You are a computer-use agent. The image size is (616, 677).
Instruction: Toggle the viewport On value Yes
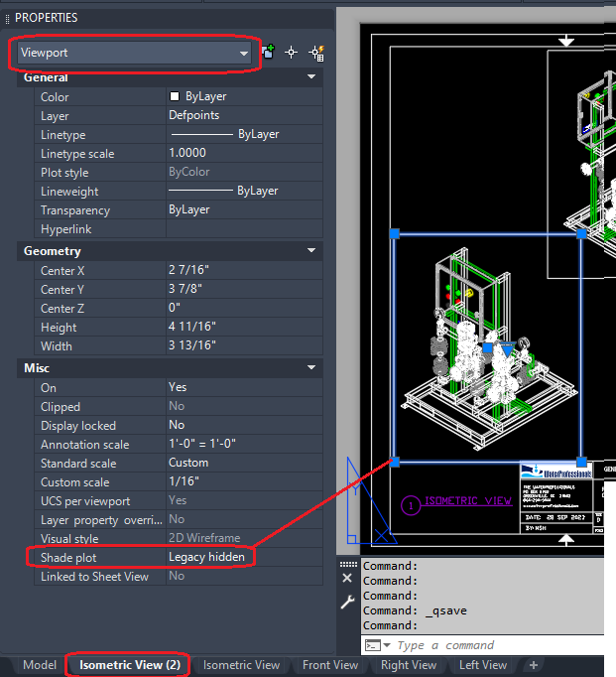pos(244,387)
